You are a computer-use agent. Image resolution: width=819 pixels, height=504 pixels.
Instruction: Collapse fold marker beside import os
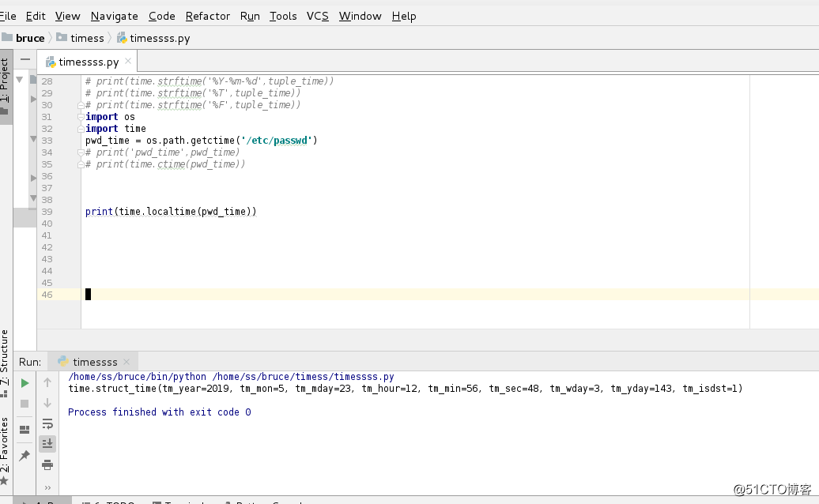[x=81, y=117]
